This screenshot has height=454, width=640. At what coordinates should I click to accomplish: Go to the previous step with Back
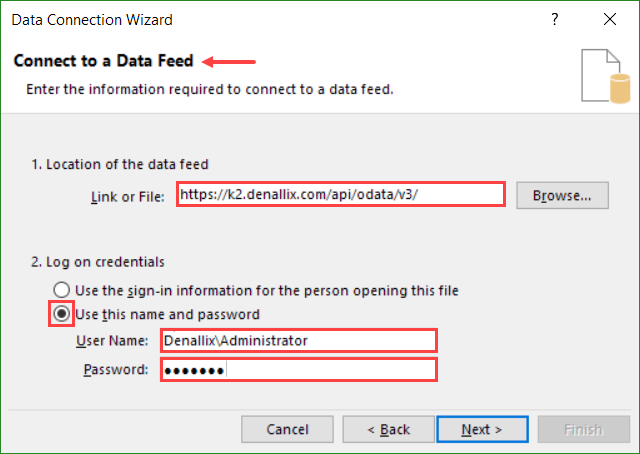pyautogui.click(x=389, y=429)
